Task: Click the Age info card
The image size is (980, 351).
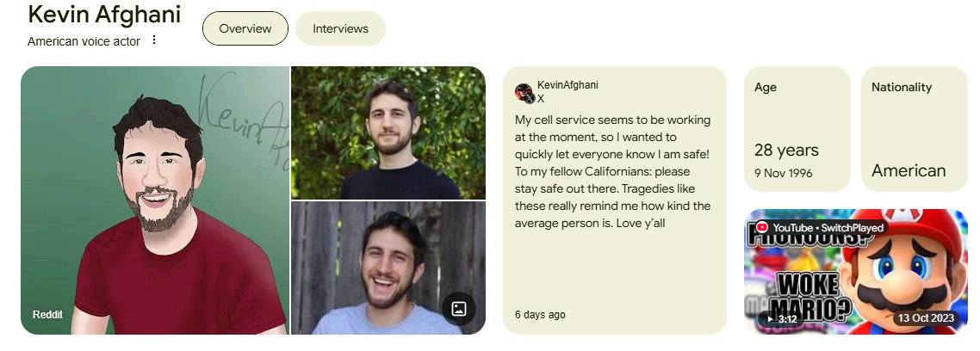Action: coord(797,129)
